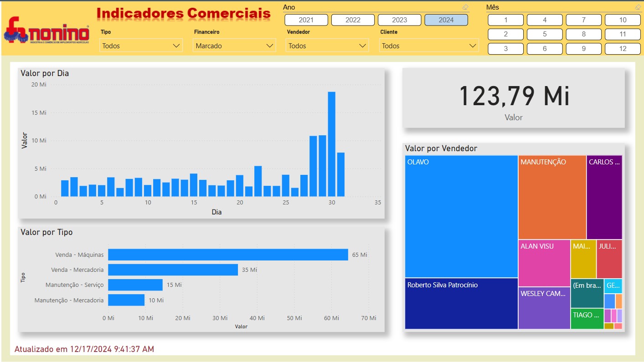This screenshot has width=644, height=362.
Task: Filter by month 6 in the Mês slicer
Action: [545, 49]
